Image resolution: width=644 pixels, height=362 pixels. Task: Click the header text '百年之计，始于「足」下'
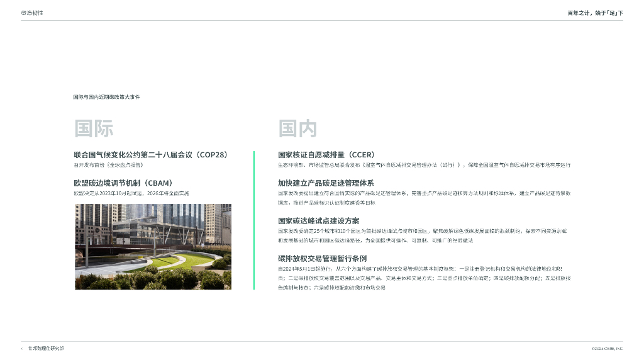(x=595, y=13)
